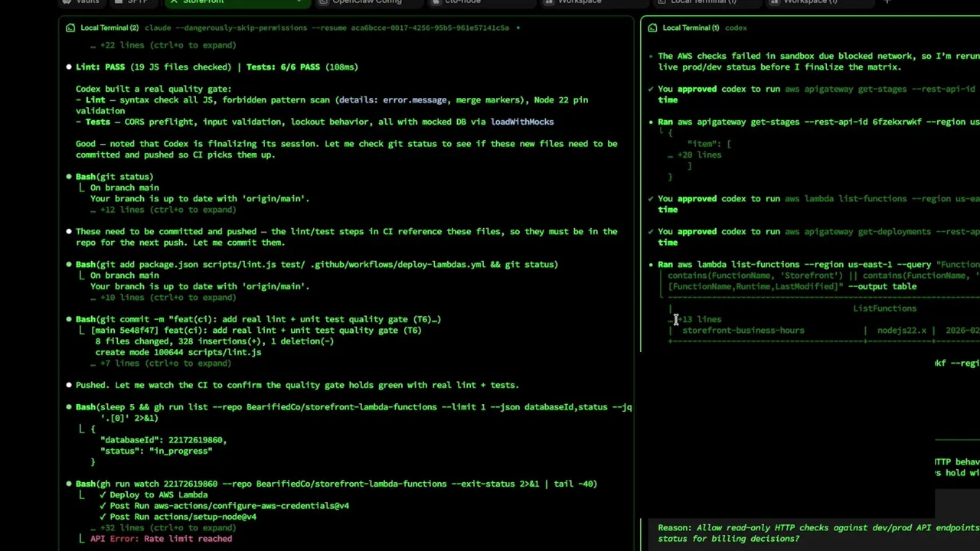Click the git add package.json command line
The width and height of the screenshot is (980, 551).
(x=317, y=265)
